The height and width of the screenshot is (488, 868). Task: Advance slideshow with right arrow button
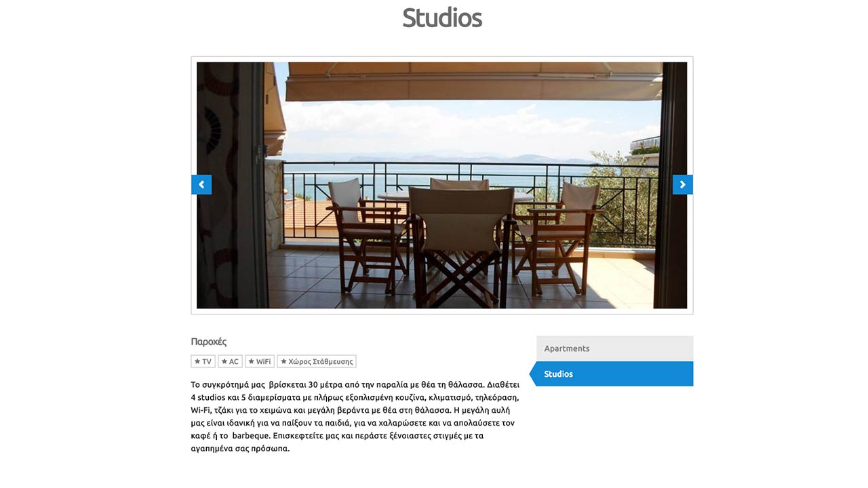click(x=683, y=184)
